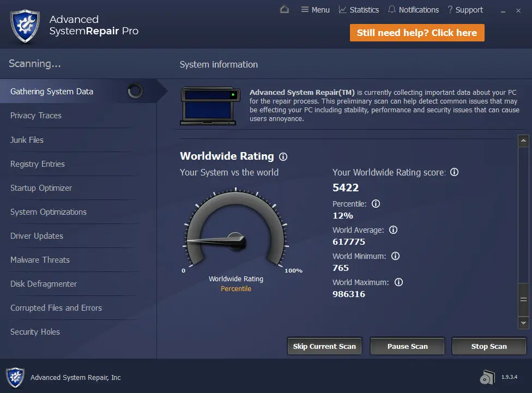This screenshot has width=532, height=393.
Task: Click the disk icon beside version number
Action: pyautogui.click(x=487, y=377)
